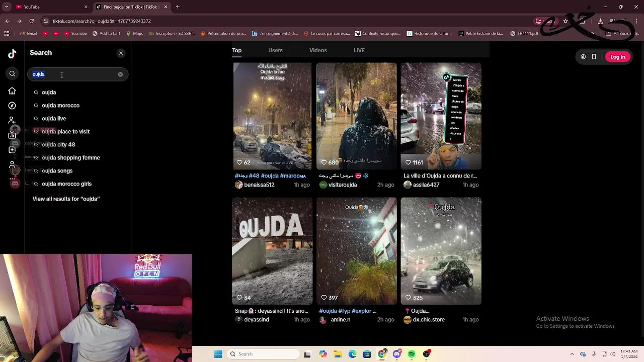Open the Maps bookmark

click(134, 34)
